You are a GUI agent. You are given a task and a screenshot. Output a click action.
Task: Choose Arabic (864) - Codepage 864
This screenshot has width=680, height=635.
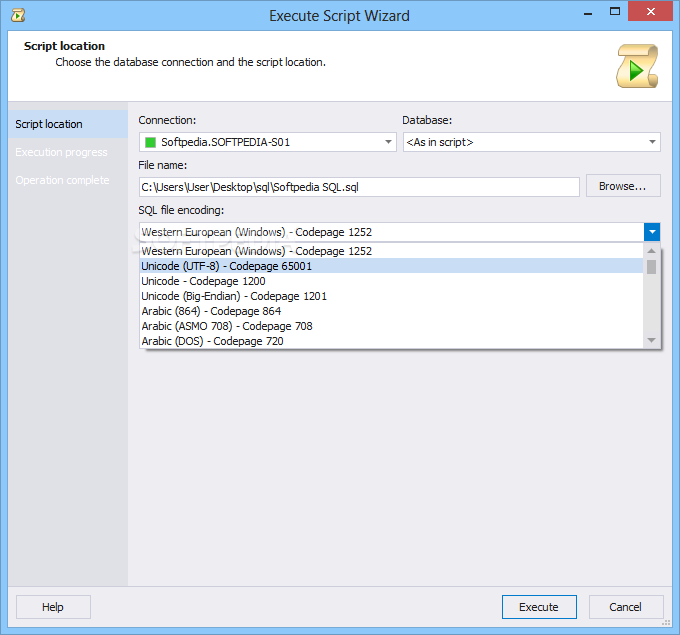click(x=392, y=311)
